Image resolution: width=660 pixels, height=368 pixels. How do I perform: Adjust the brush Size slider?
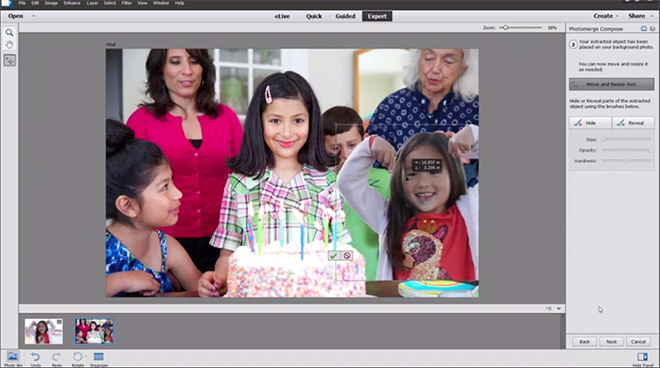point(626,139)
